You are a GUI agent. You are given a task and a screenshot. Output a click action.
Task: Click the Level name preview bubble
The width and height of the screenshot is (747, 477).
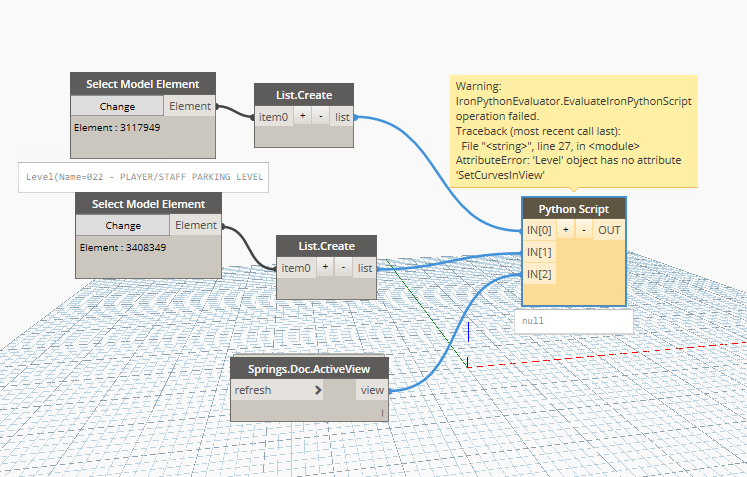146,177
